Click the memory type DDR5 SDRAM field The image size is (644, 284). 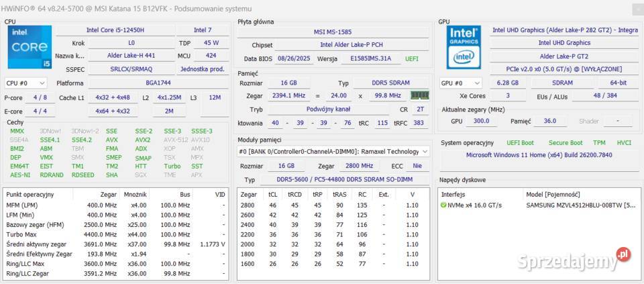pyautogui.click(x=391, y=83)
